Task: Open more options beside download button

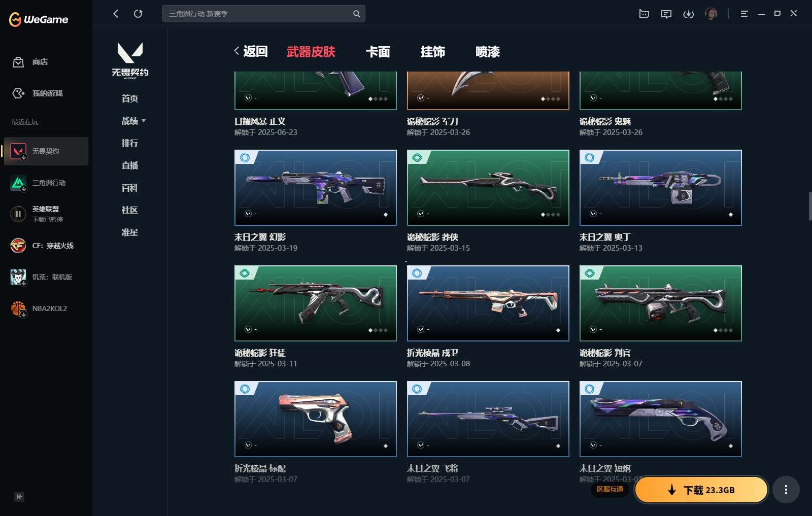Action: click(786, 490)
